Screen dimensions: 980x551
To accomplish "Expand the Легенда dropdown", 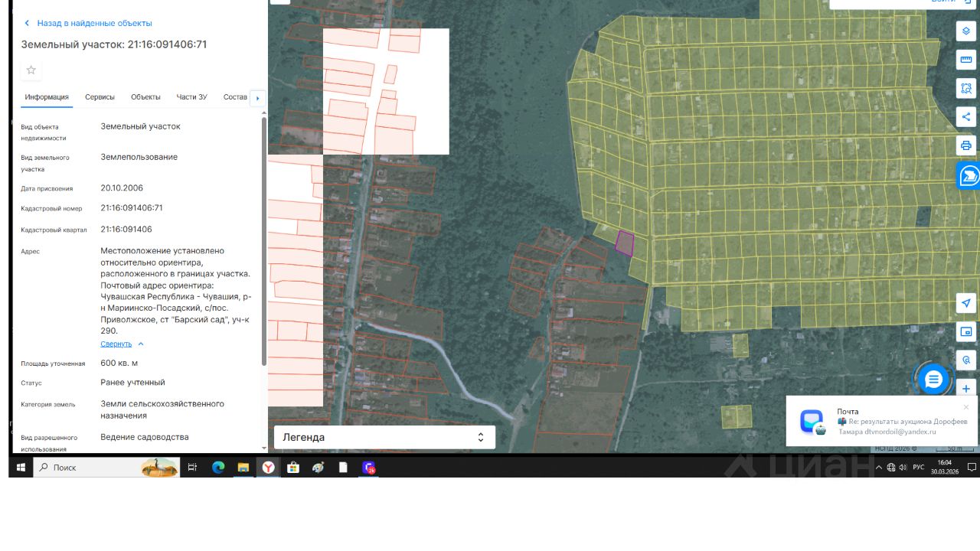I will coord(384,437).
